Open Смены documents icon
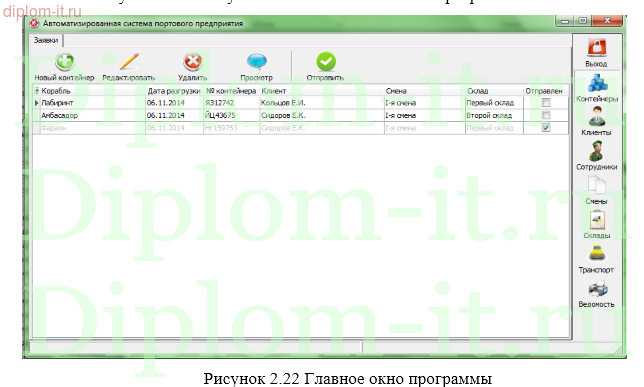 click(596, 185)
